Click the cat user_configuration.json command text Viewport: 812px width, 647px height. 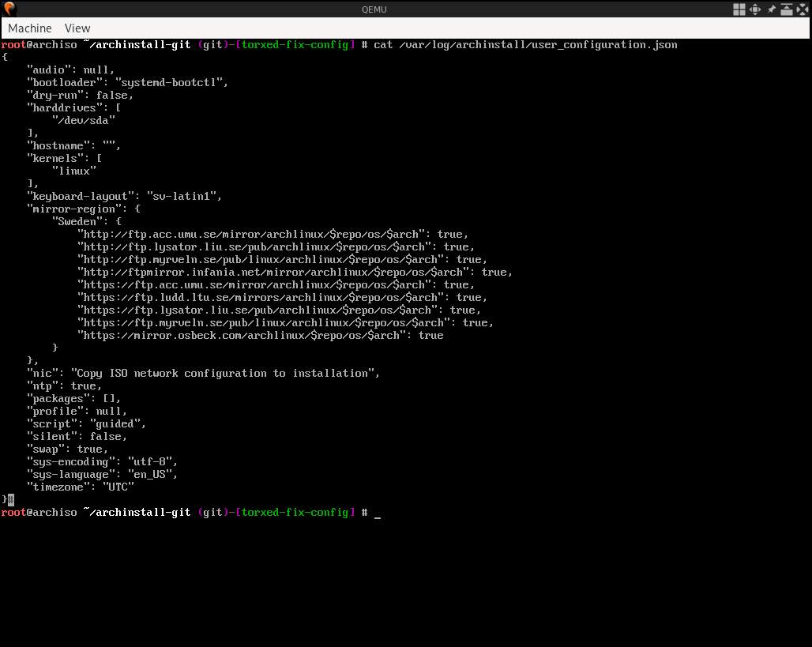click(525, 45)
